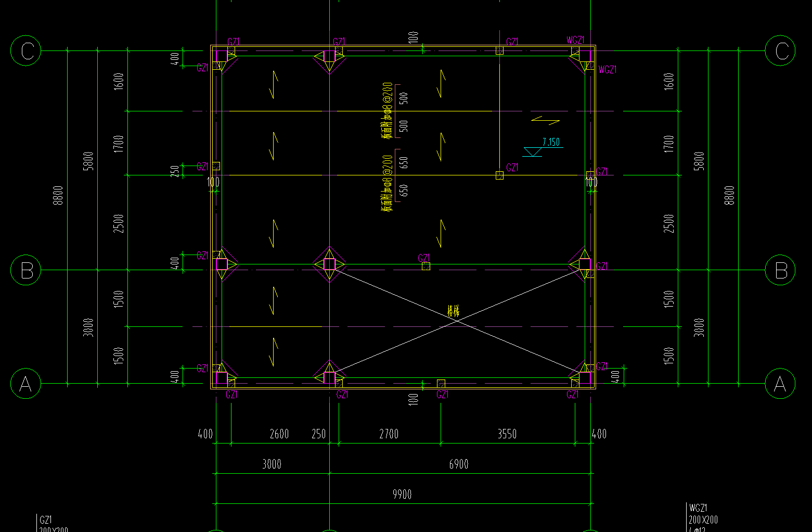Screen dimensions: 812x532
Task: Select the right grid bubble C
Action: (x=780, y=50)
